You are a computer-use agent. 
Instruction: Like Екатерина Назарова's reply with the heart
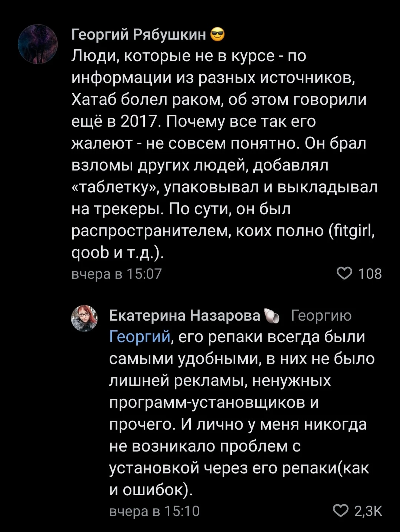tap(341, 510)
